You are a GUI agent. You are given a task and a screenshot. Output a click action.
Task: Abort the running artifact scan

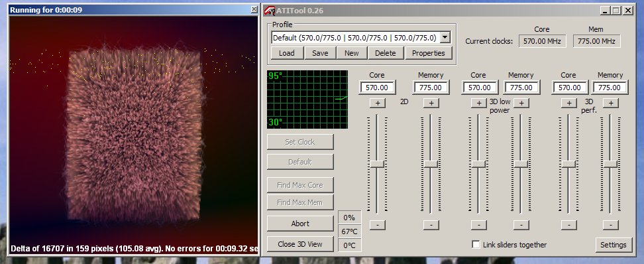point(300,224)
